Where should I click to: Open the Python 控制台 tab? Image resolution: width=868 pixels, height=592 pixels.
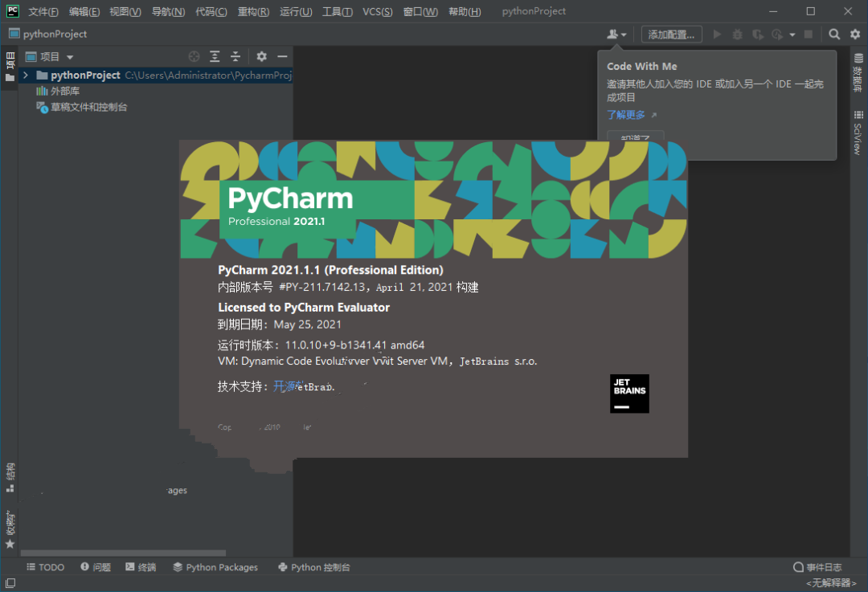click(x=314, y=567)
